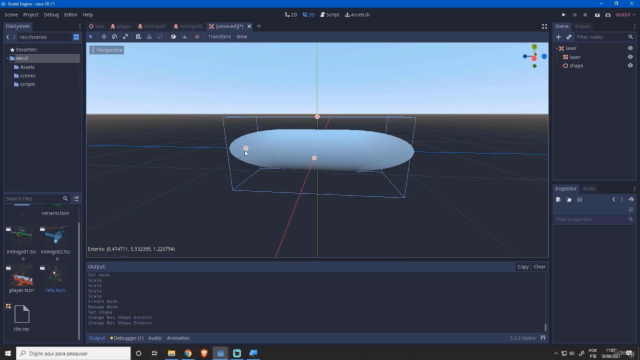Select the child laser mesh node
The width and height of the screenshot is (640, 360).
pyautogui.click(x=575, y=57)
